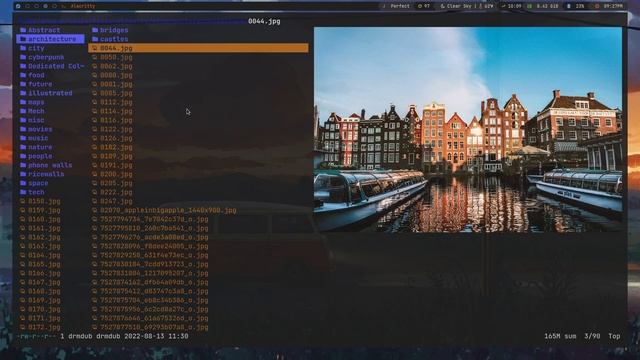Viewport: 640px width, 360px height.
Task: Click the Clear Sky weather widget
Action: pos(466,6)
